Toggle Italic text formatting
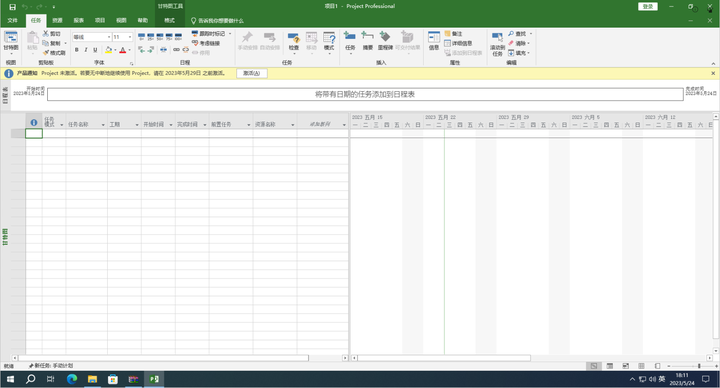The width and height of the screenshot is (720, 388). (x=86, y=50)
